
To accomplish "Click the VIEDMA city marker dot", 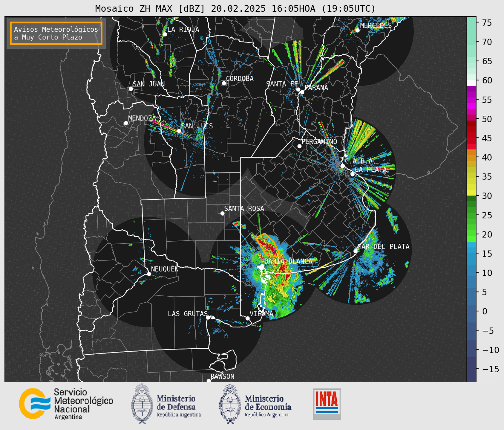I will point(247,318).
